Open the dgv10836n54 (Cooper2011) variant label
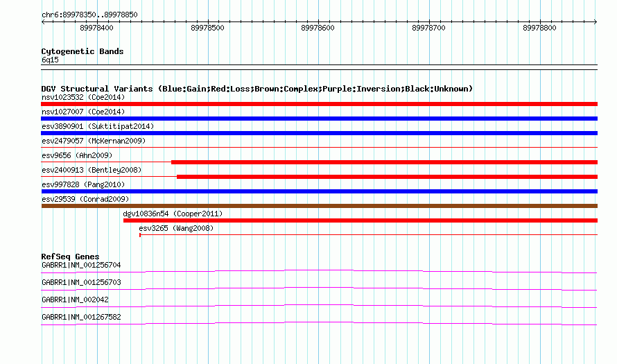Image resolution: width=617 pixels, height=364 pixels. [173, 214]
